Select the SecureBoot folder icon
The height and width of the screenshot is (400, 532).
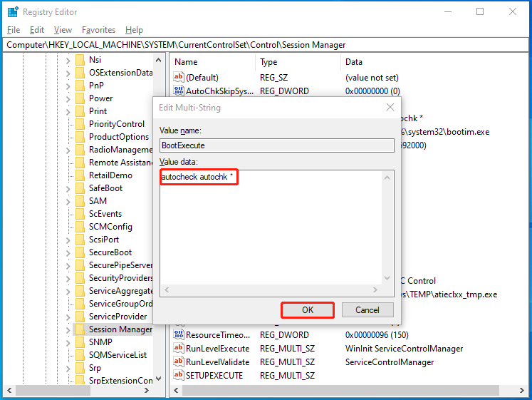tap(80, 252)
